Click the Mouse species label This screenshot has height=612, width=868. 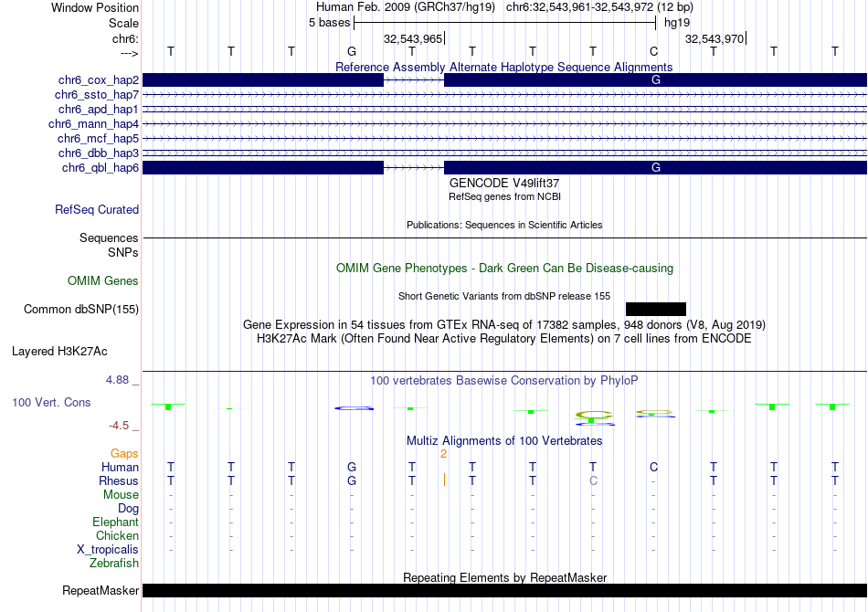tap(121, 495)
